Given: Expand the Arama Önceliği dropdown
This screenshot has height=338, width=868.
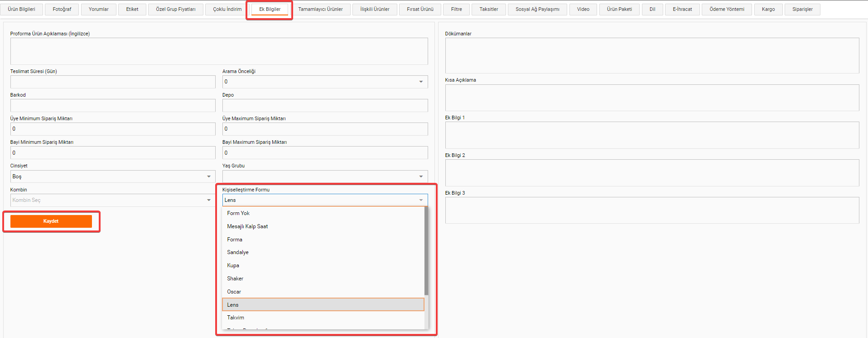Looking at the screenshot, I should (x=325, y=82).
